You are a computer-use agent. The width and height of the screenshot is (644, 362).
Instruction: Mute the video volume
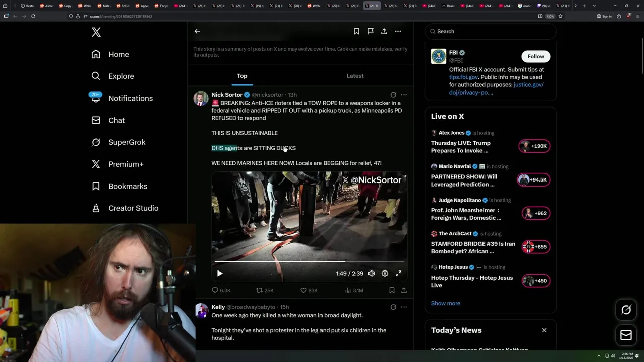pyautogui.click(x=371, y=274)
